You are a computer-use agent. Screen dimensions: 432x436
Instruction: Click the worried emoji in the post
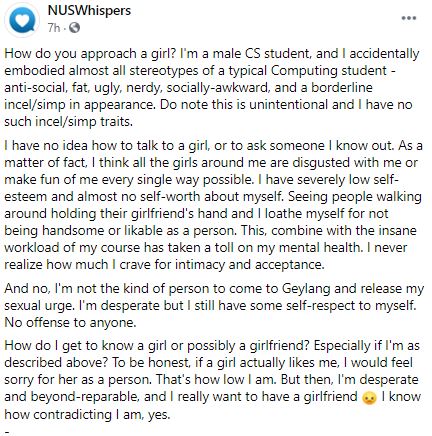click(x=369, y=398)
